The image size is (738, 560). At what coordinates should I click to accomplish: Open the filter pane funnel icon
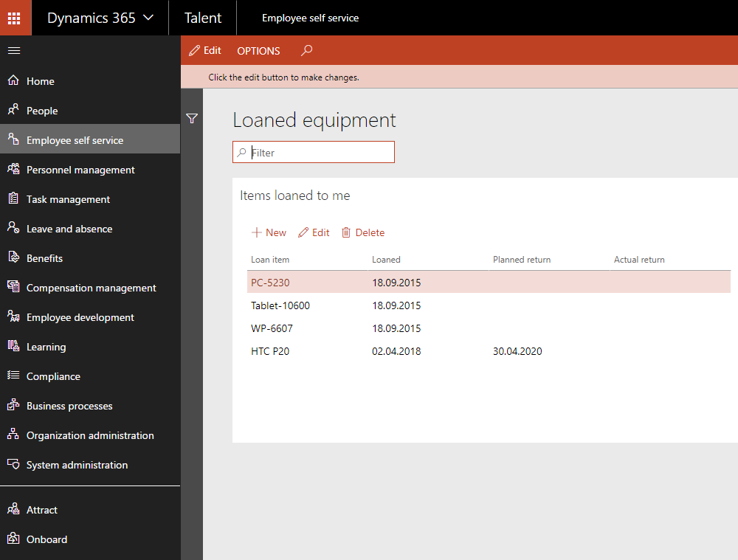pos(192,119)
